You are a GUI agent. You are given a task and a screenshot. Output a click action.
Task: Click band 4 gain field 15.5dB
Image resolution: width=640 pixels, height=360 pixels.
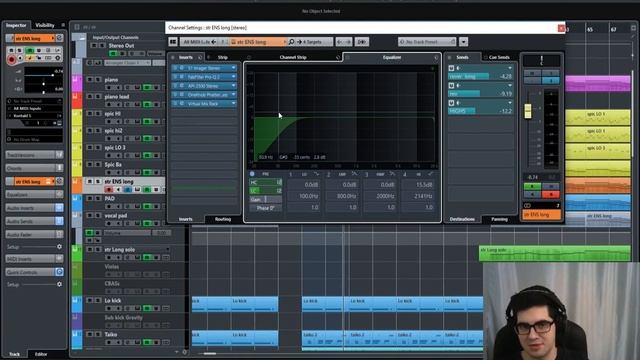click(418, 185)
